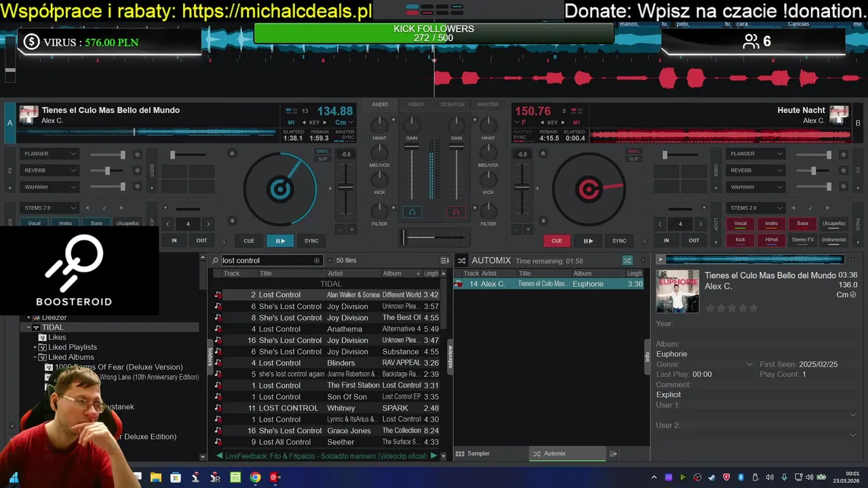Open STEMS 2.0 pads dropdown on deck A
The width and height of the screenshot is (868, 488).
click(50, 207)
